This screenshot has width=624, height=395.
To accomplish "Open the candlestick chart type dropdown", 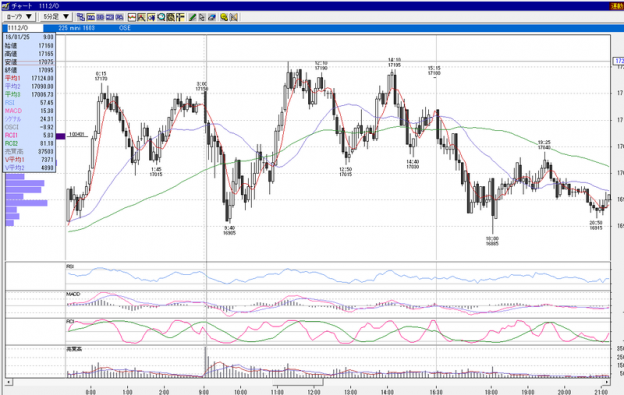I will pos(19,17).
